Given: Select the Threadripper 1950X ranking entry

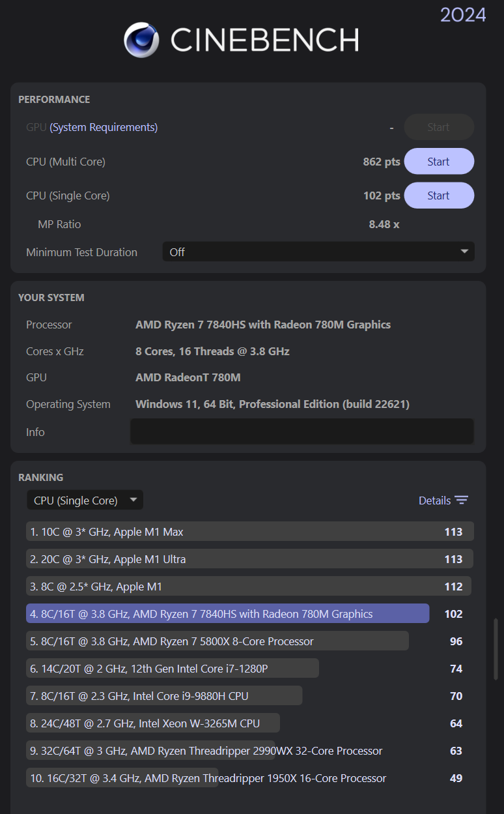Looking at the screenshot, I should pos(206,778).
